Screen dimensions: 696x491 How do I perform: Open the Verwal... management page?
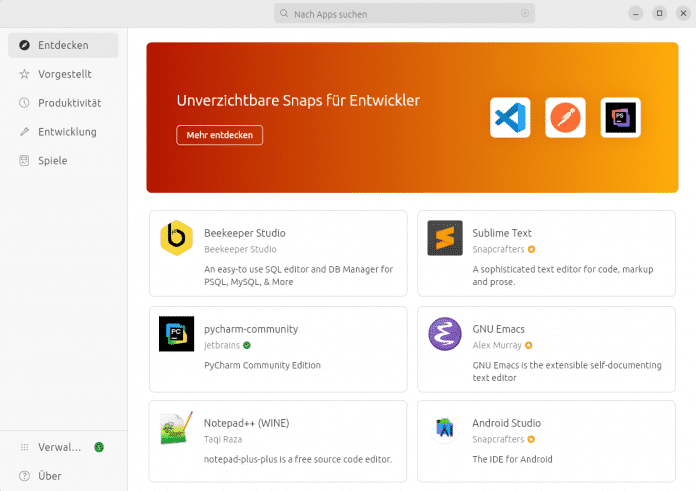coord(63,447)
